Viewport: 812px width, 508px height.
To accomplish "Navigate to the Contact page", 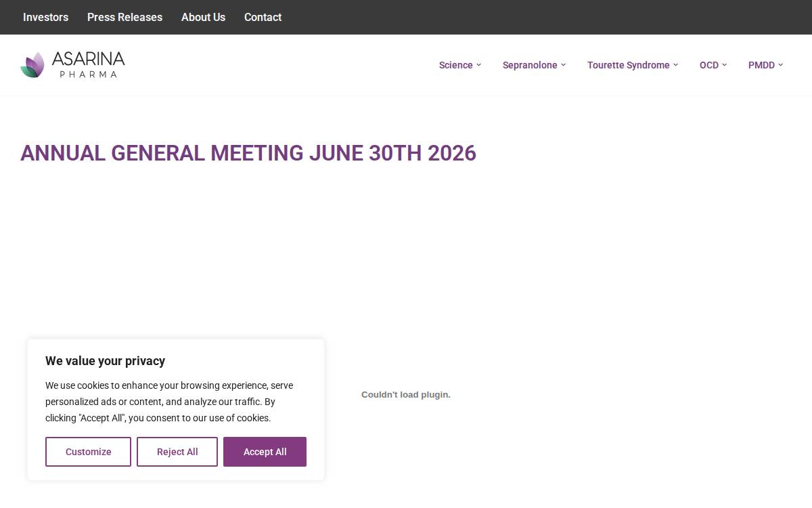I will (263, 17).
